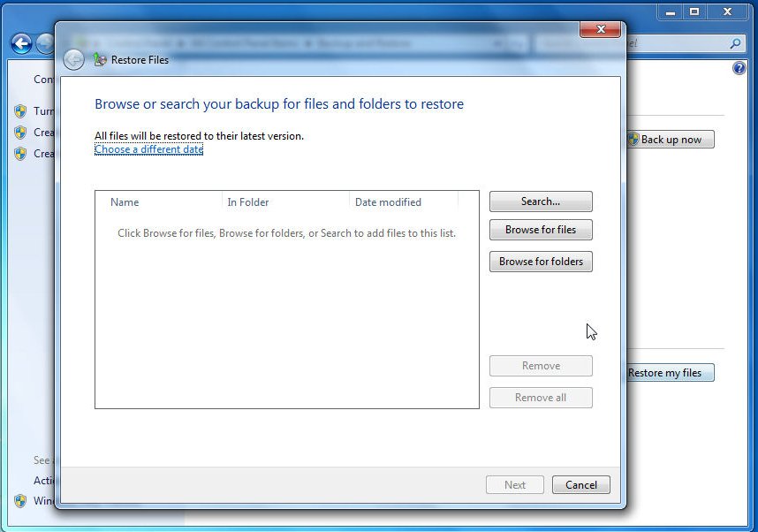Image resolution: width=758 pixels, height=532 pixels.
Task: Click Browse for files
Action: click(x=541, y=230)
